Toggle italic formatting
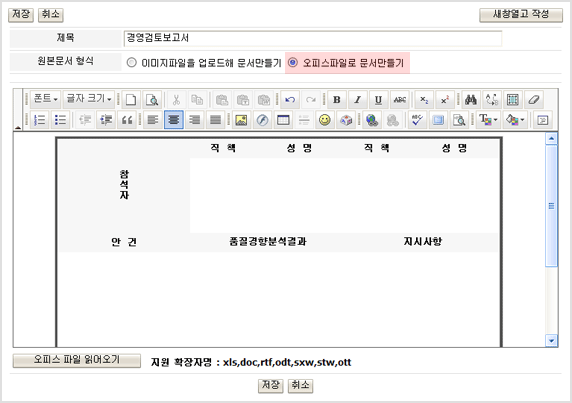The height and width of the screenshot is (403, 572). [358, 100]
